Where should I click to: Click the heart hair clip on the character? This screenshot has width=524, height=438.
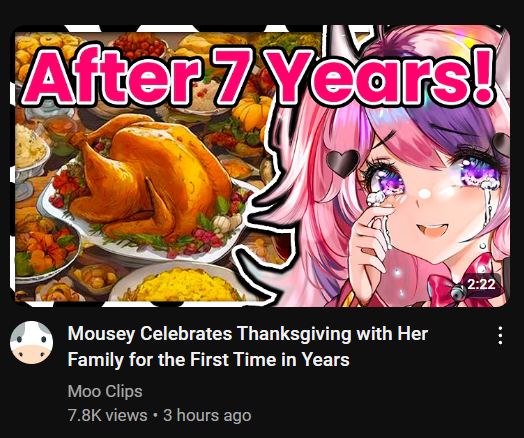tap(342, 162)
